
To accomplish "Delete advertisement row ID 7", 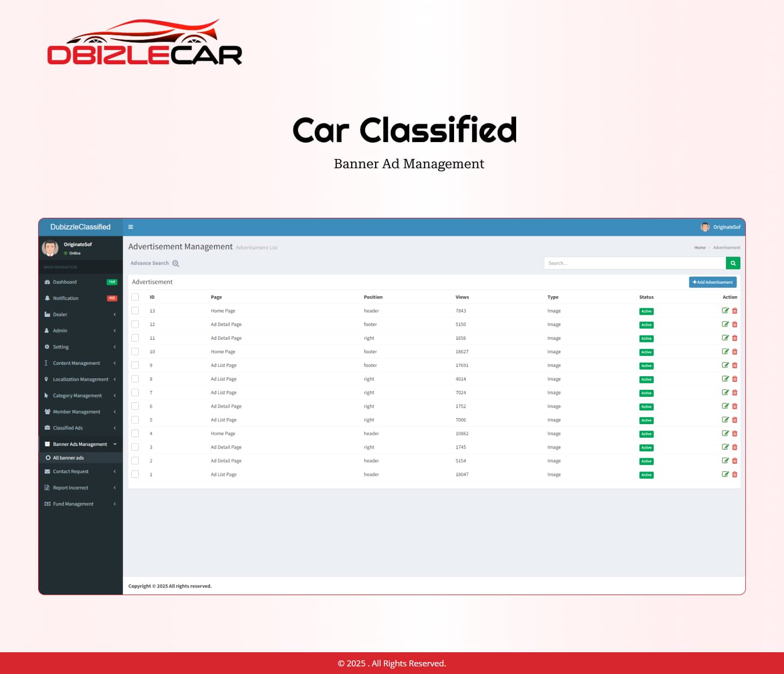I will coord(734,393).
